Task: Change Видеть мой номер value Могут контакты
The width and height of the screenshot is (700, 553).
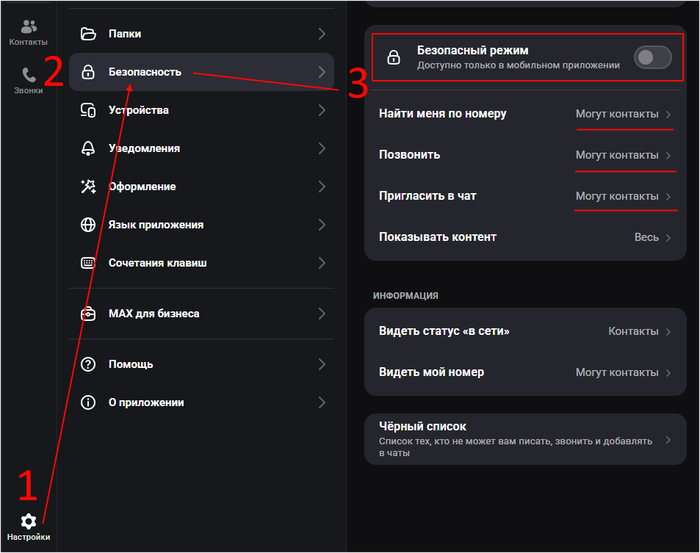Action: [x=617, y=373]
